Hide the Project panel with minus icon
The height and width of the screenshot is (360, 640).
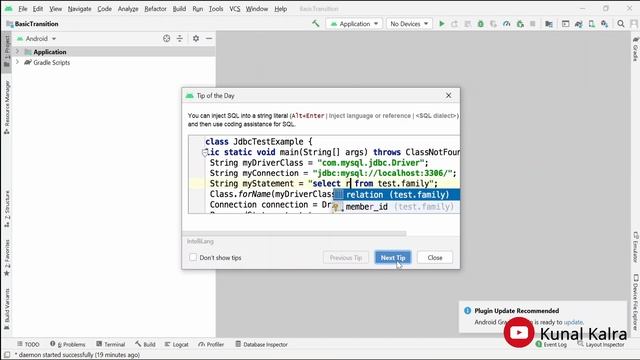click(209, 38)
